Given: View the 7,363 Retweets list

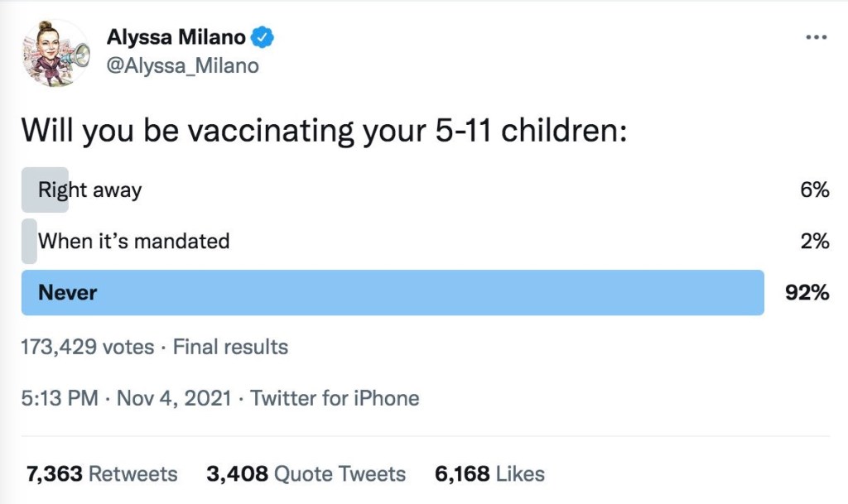Looking at the screenshot, I should [x=102, y=474].
